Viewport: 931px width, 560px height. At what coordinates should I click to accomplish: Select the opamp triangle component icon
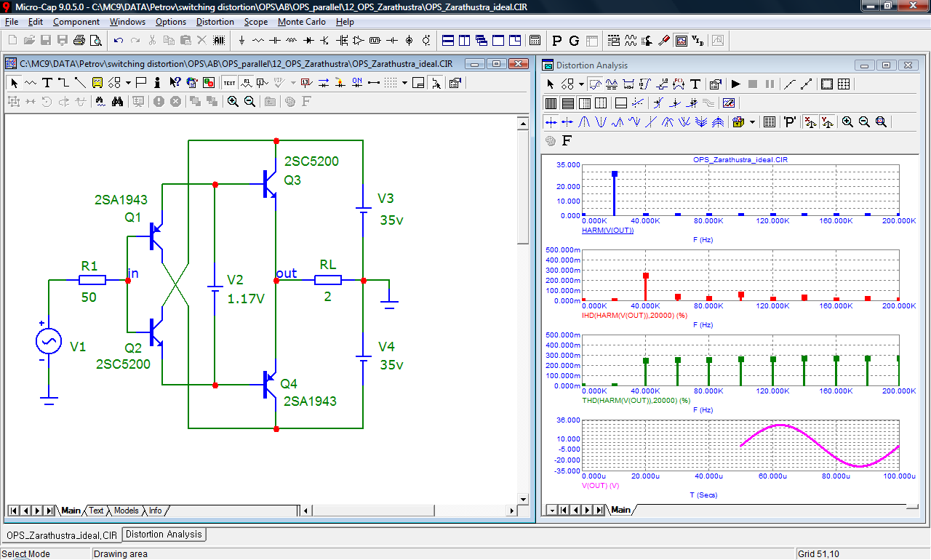click(358, 40)
